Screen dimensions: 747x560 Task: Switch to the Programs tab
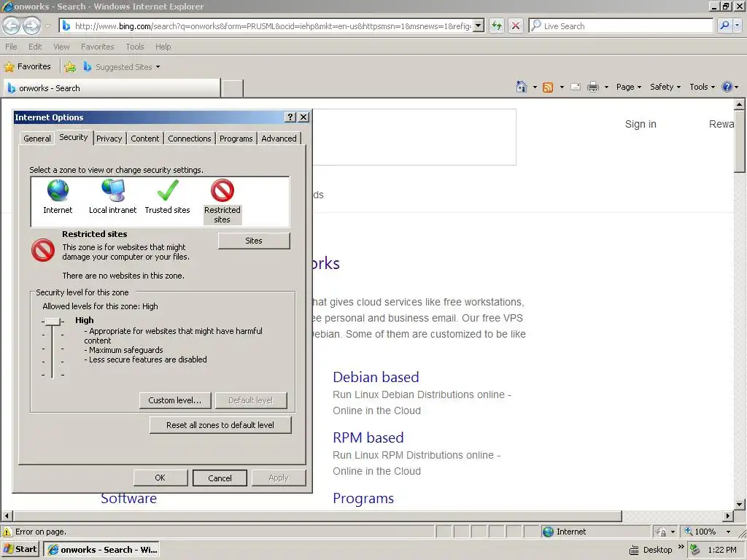[x=236, y=139]
